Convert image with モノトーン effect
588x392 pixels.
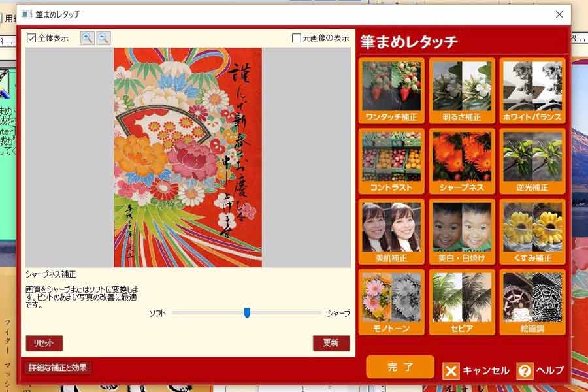[x=391, y=302]
